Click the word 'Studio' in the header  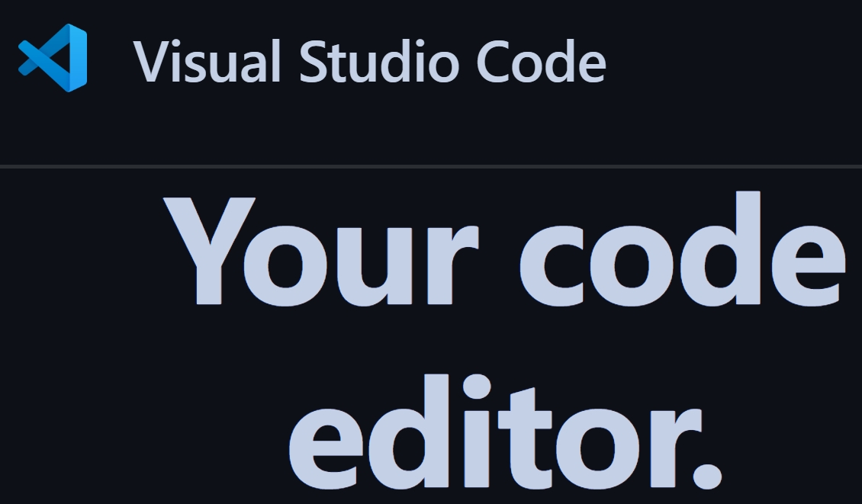click(x=379, y=61)
